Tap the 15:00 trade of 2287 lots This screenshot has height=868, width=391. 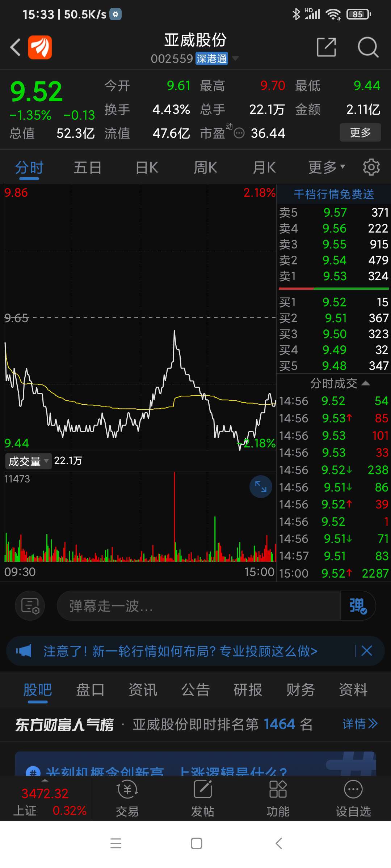333,573
